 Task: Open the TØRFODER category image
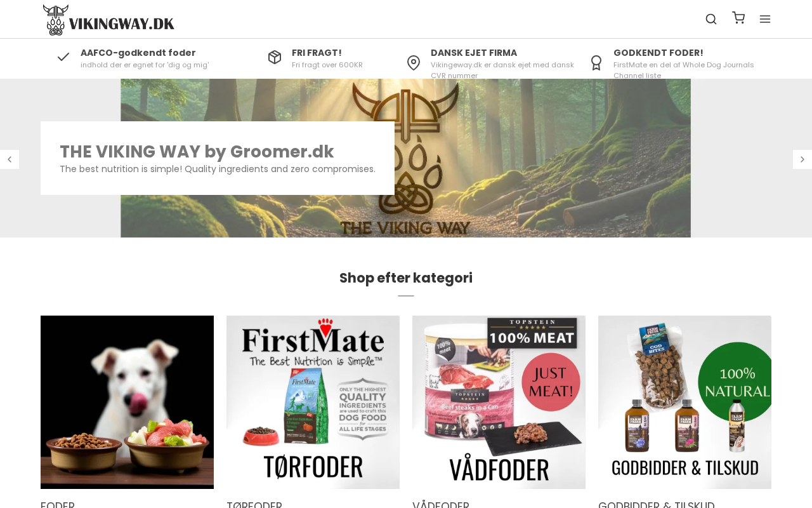click(313, 402)
